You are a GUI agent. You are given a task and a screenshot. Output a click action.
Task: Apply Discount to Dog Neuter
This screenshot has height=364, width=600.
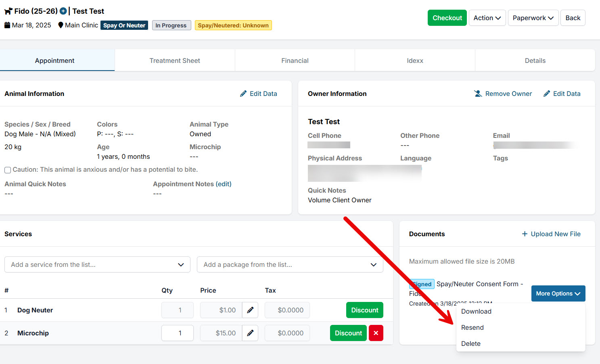click(x=364, y=310)
